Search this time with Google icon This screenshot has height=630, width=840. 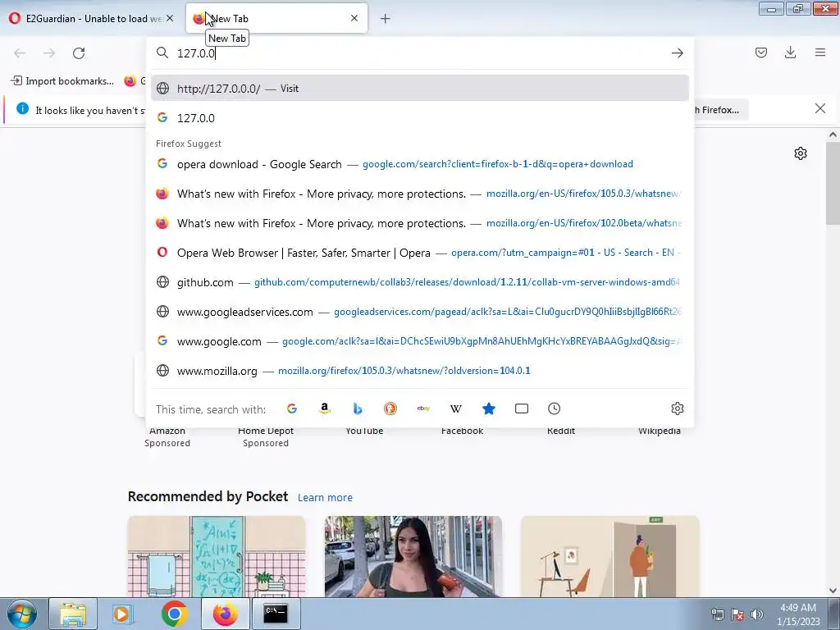coord(292,409)
